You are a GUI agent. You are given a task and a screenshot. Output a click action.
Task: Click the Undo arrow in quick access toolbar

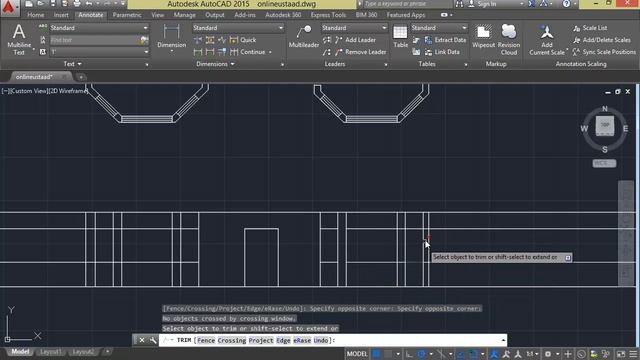click(89, 4)
